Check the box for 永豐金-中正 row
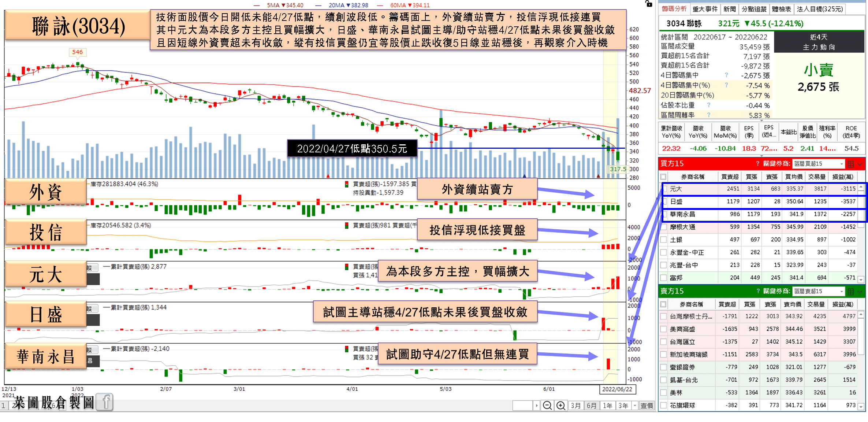 click(663, 252)
